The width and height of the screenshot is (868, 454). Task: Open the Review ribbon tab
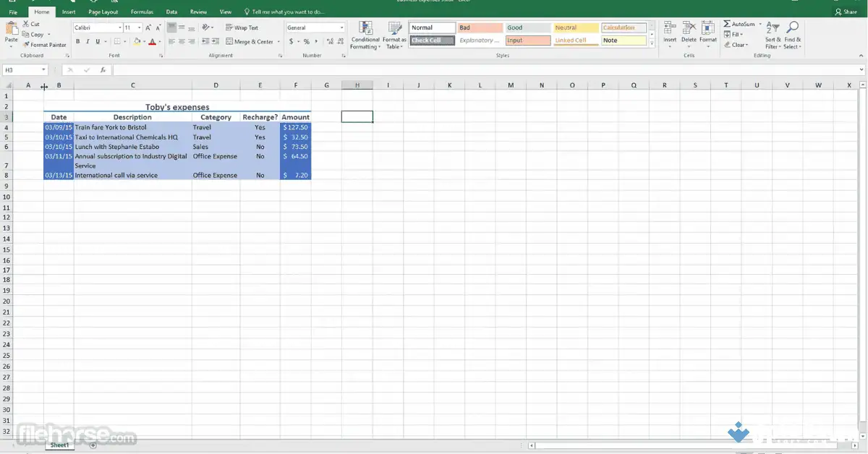(x=197, y=11)
